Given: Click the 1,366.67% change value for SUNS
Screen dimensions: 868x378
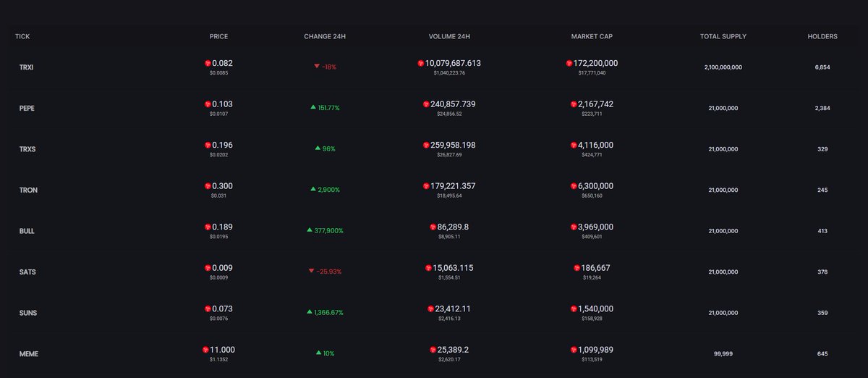Looking at the screenshot, I should click(x=328, y=312).
